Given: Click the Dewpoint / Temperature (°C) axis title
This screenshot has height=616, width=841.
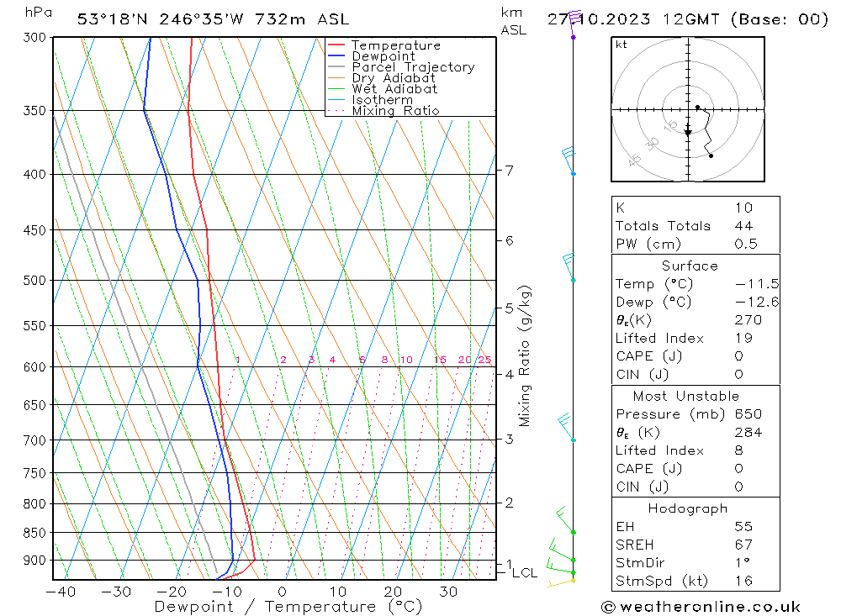Looking at the screenshot, I should [x=288, y=607].
